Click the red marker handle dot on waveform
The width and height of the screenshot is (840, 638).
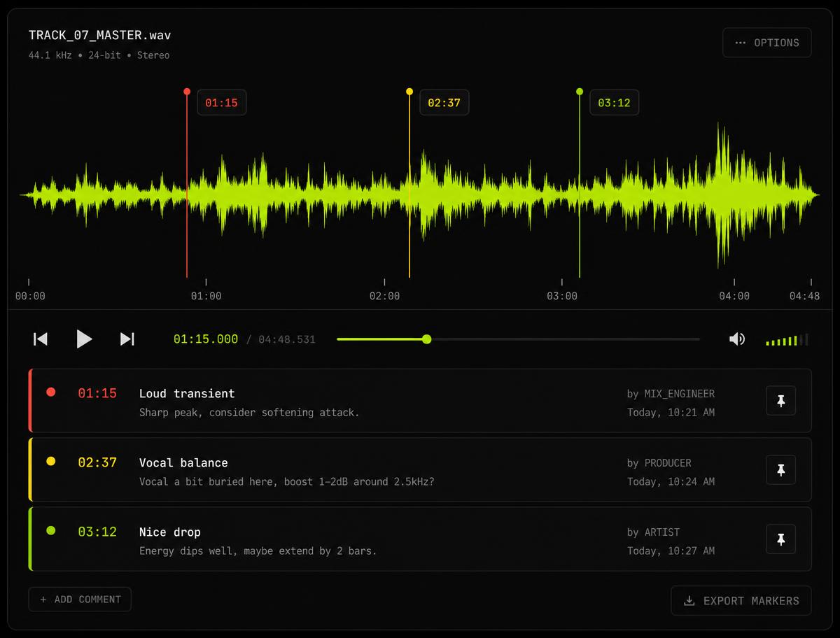click(x=187, y=92)
